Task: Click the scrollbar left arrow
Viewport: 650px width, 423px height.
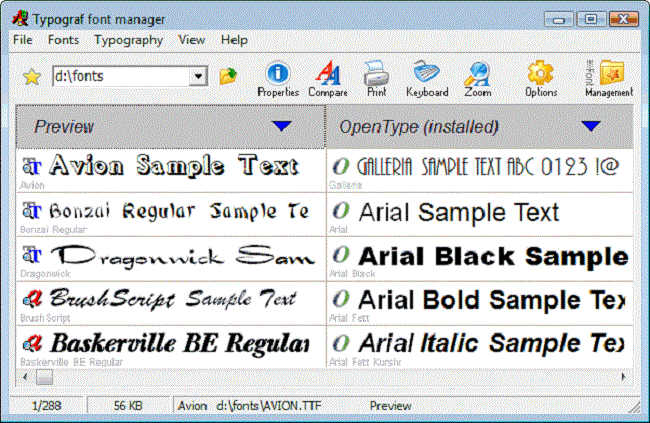Action: pyautogui.click(x=25, y=377)
